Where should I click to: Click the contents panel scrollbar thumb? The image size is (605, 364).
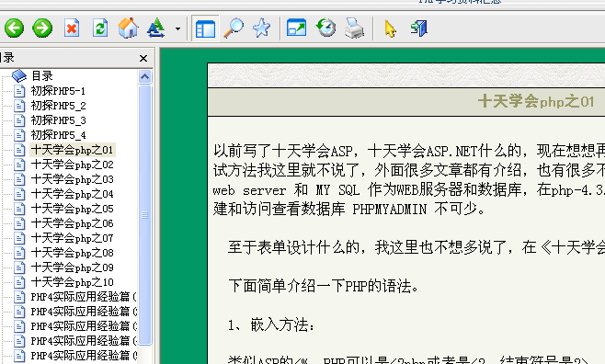tap(144, 215)
